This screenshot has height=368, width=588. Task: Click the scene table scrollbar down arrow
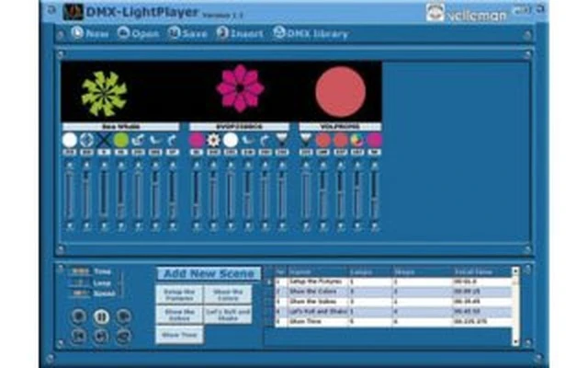click(515, 342)
